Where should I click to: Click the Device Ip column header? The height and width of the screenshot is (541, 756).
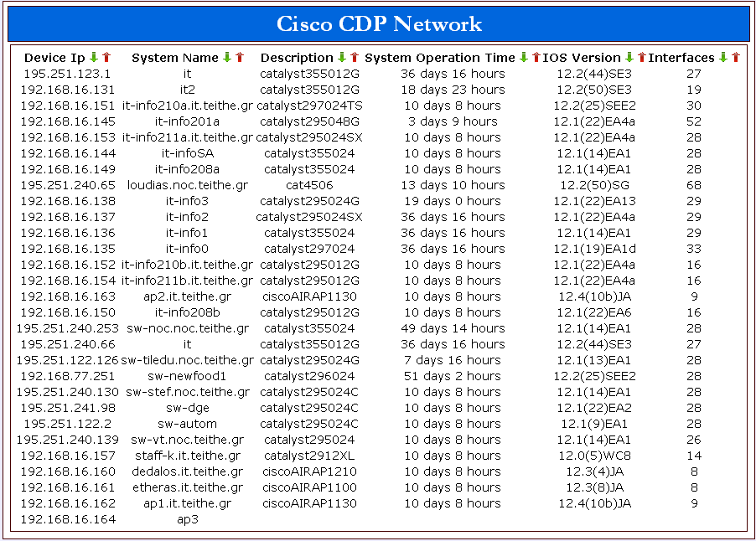[54, 58]
